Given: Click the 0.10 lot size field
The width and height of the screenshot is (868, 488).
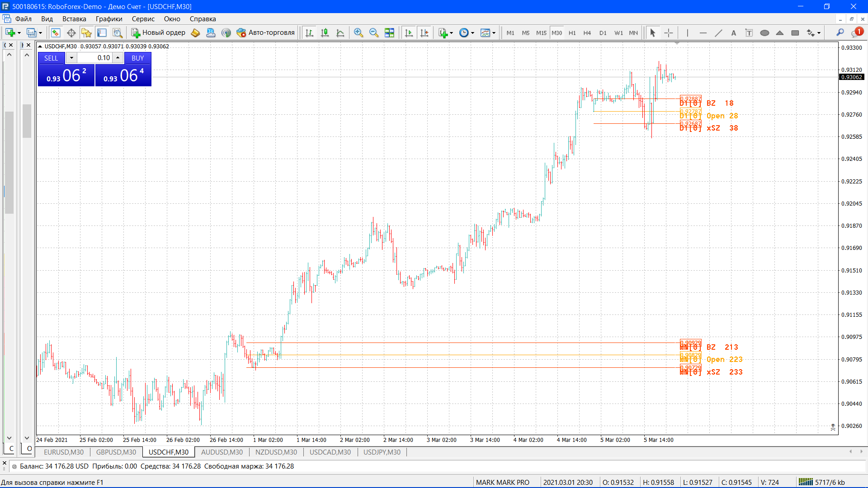Looking at the screenshot, I should point(95,58).
